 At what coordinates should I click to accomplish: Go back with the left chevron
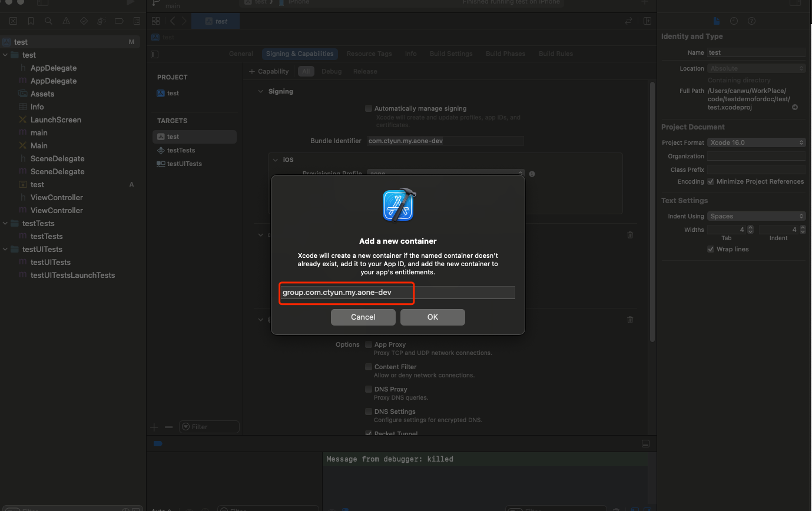pos(173,21)
